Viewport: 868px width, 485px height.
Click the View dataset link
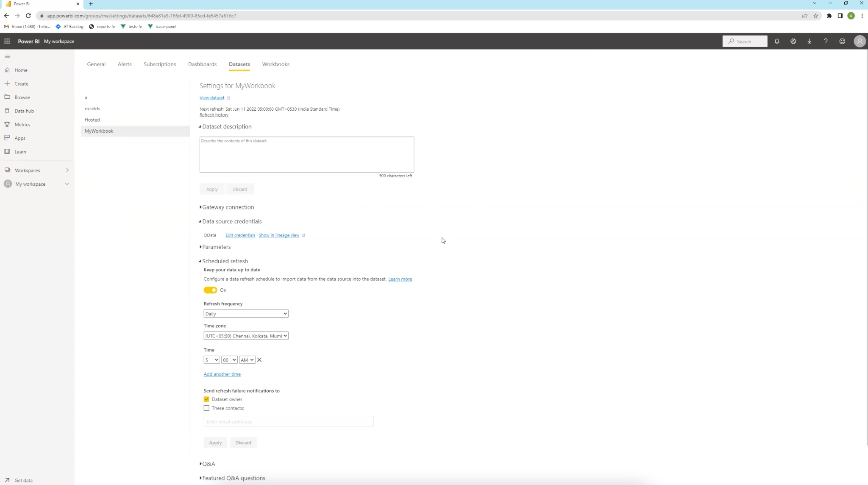point(212,98)
